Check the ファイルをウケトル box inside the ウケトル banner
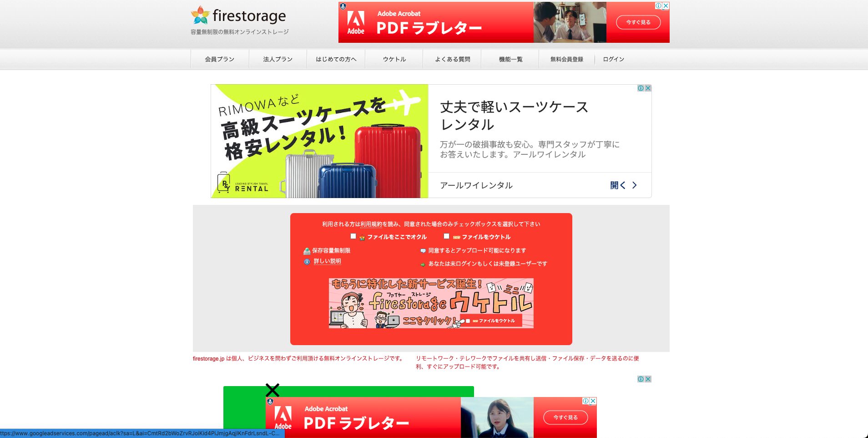Screen dimensions: 868x438 click(468, 321)
